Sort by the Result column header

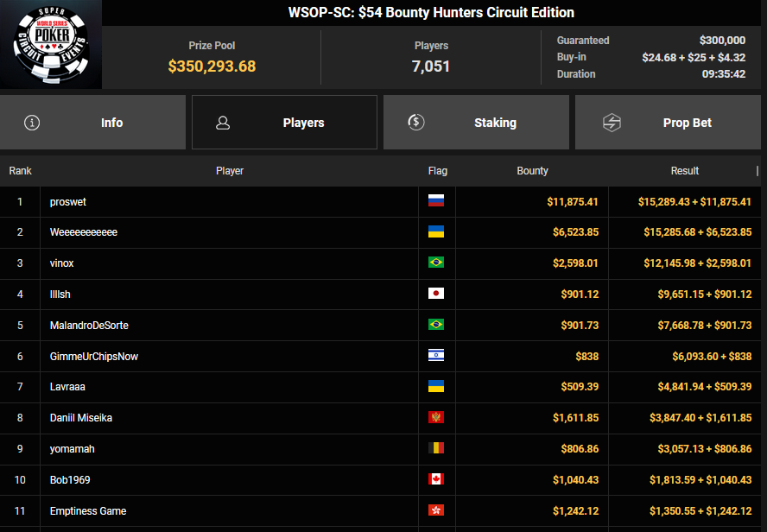(684, 171)
